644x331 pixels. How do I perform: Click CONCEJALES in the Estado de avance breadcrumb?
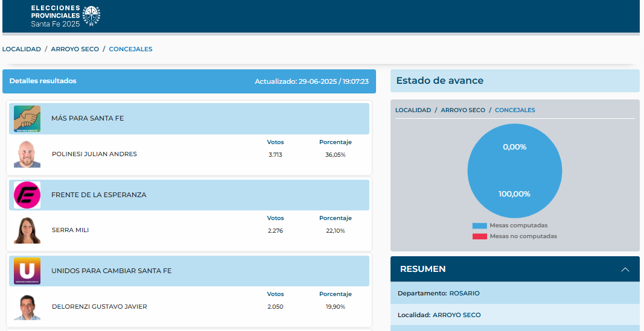click(x=515, y=110)
